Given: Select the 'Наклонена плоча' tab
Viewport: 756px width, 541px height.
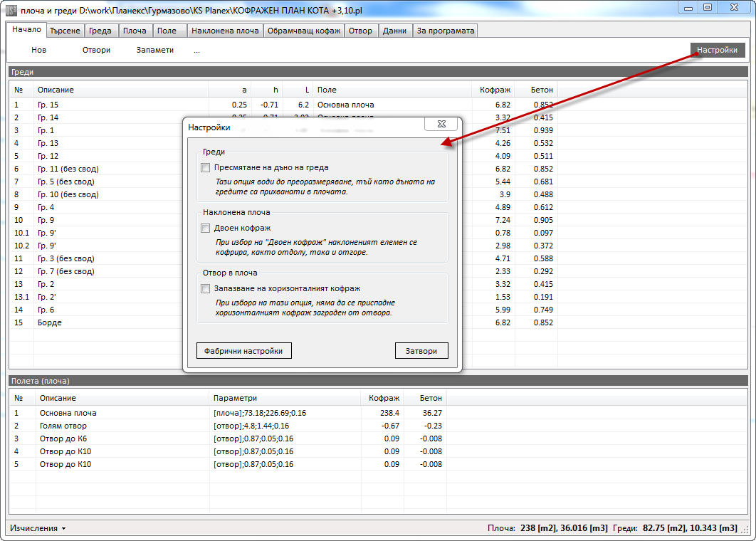Looking at the screenshot, I should [x=225, y=31].
